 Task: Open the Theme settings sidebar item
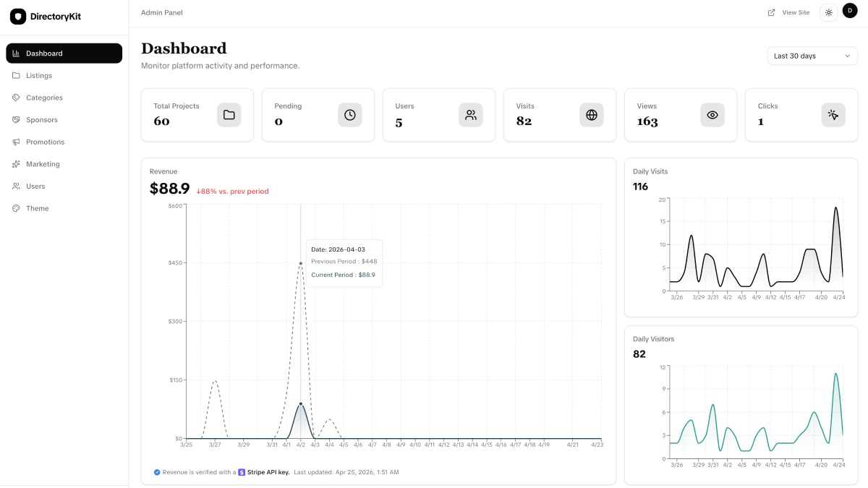(38, 208)
